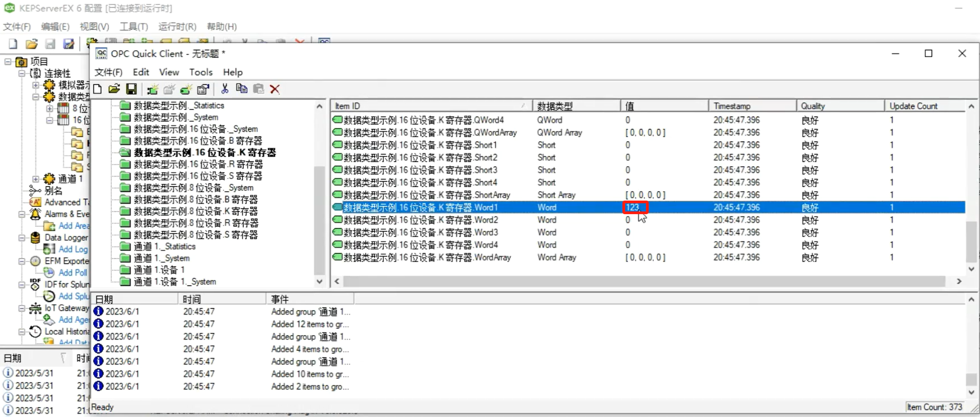Click the Open folder icon in KEPServerEX toolbar

click(x=32, y=44)
